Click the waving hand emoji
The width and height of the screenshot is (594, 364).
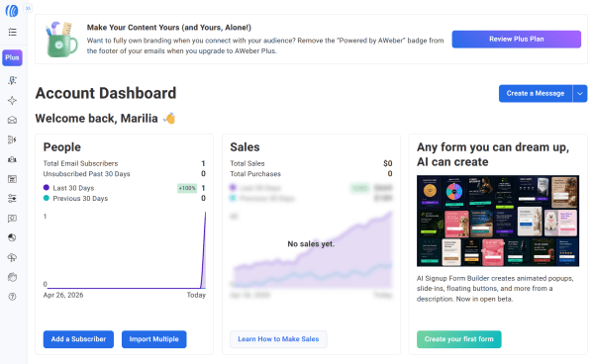point(169,118)
